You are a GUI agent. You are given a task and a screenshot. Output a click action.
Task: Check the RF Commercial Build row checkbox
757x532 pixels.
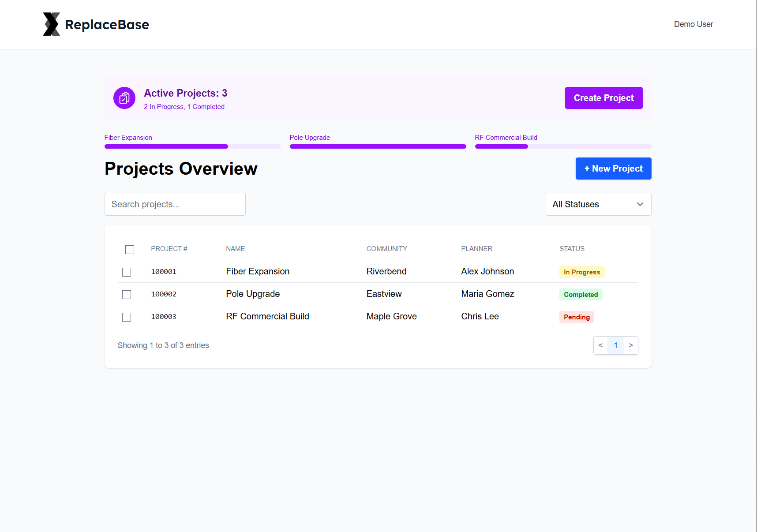(127, 317)
